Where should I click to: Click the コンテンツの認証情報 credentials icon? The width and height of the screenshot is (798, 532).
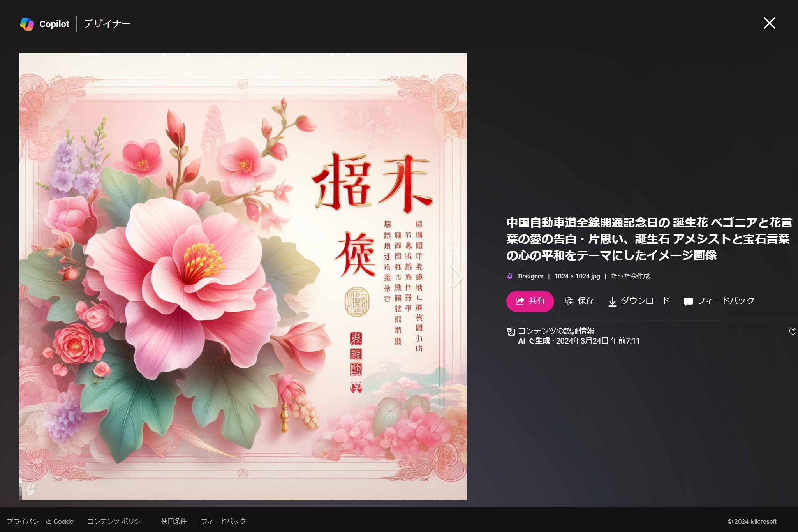point(511,332)
